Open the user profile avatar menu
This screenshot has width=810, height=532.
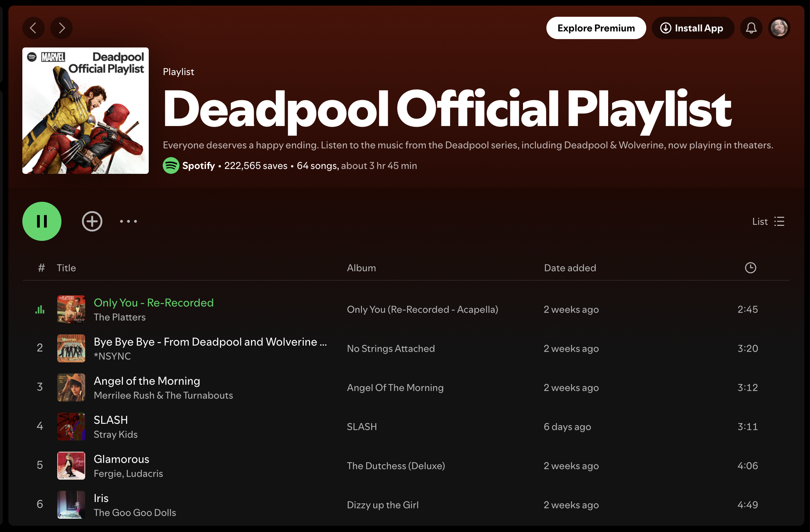779,28
